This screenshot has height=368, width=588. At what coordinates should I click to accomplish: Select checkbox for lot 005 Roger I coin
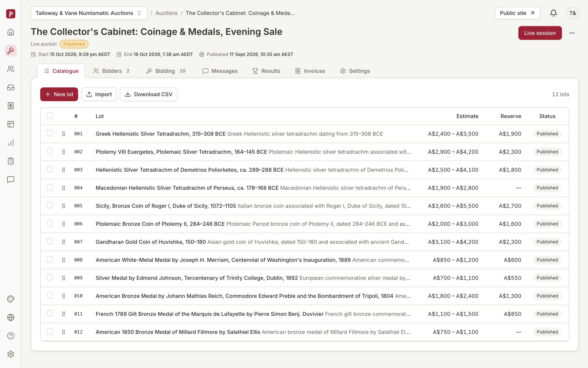50,205
